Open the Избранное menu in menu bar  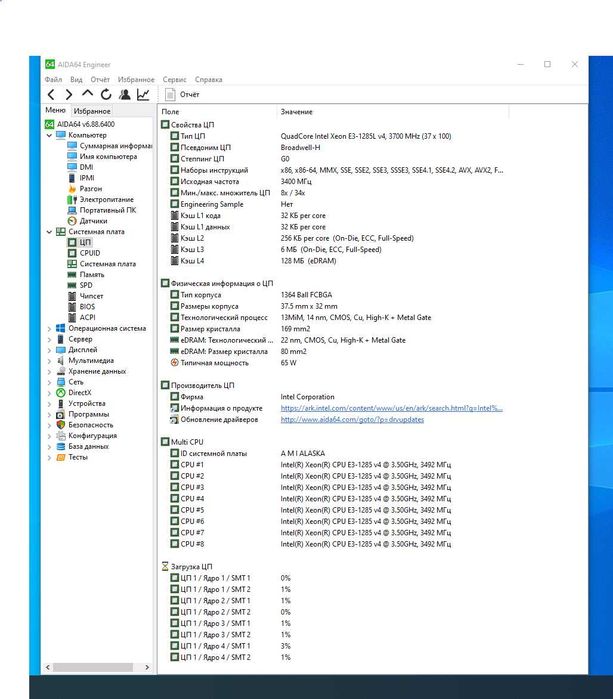(136, 79)
